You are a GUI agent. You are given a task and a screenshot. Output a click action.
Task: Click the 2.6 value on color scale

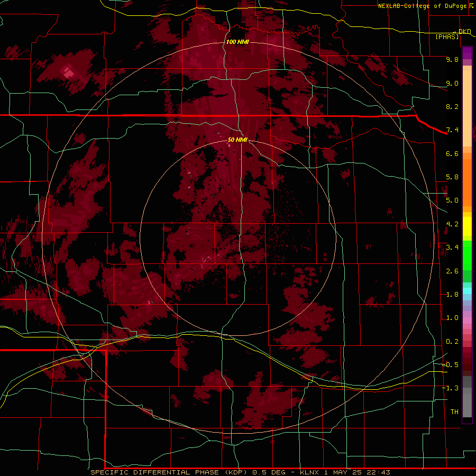click(x=452, y=271)
